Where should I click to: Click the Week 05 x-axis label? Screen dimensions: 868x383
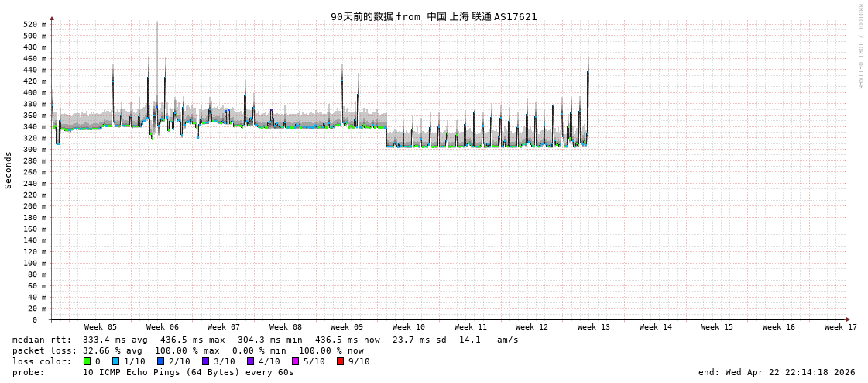point(101,327)
